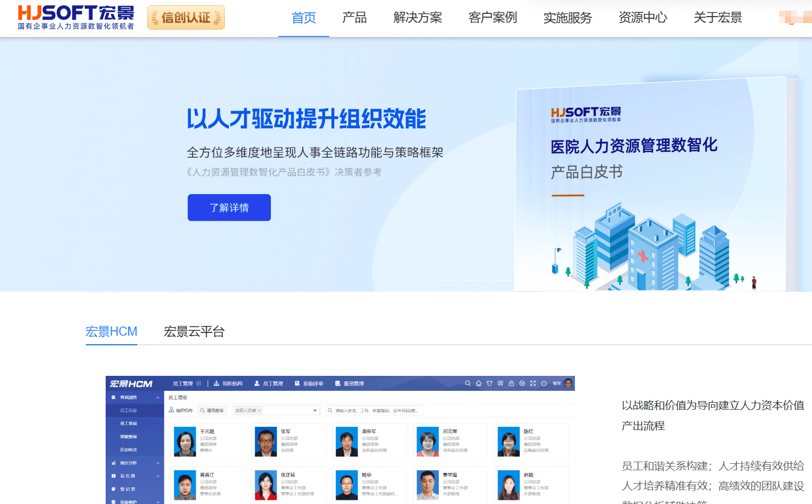The image size is (812, 504).
Task: Switch to the 宏景HCM tab
Action: pos(112,331)
